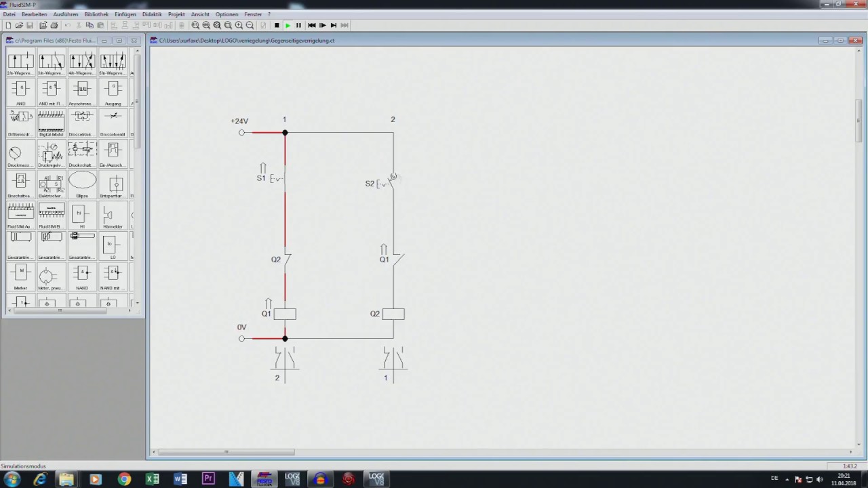Viewport: 868px width, 488px height.
Task: Select the 5/n-Wegeventil library symbol
Action: [113, 63]
